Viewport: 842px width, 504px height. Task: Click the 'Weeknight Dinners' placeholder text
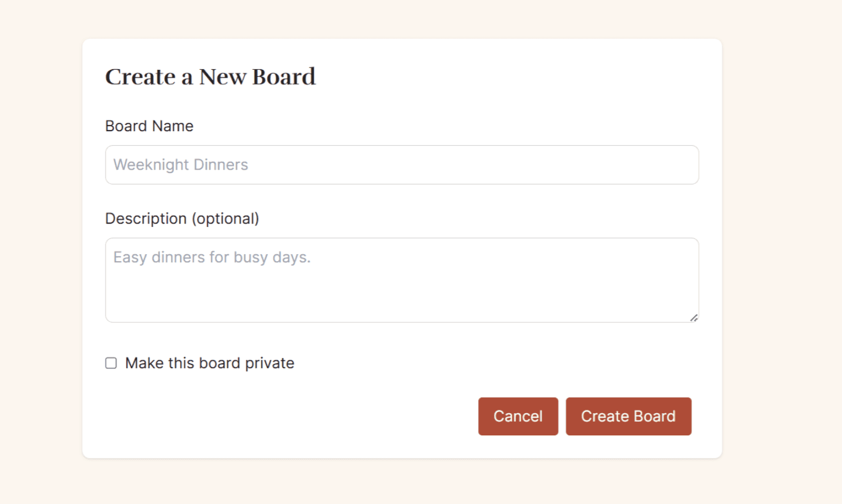pyautogui.click(x=181, y=165)
